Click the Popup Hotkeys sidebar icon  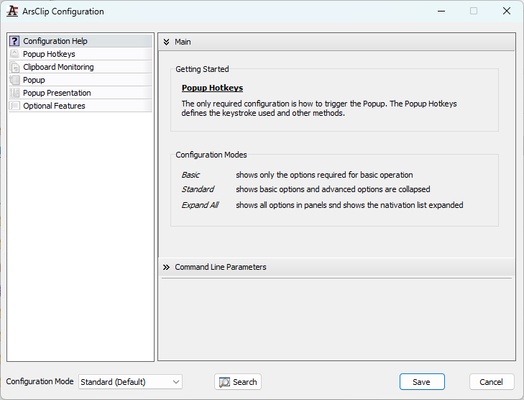coord(14,54)
